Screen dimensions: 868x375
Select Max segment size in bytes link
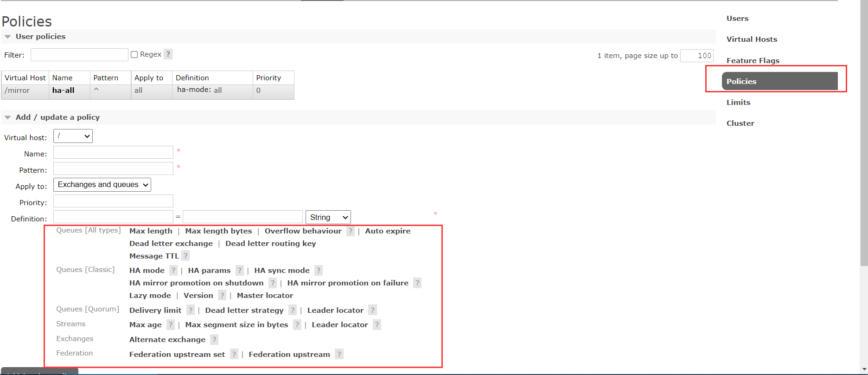point(236,325)
